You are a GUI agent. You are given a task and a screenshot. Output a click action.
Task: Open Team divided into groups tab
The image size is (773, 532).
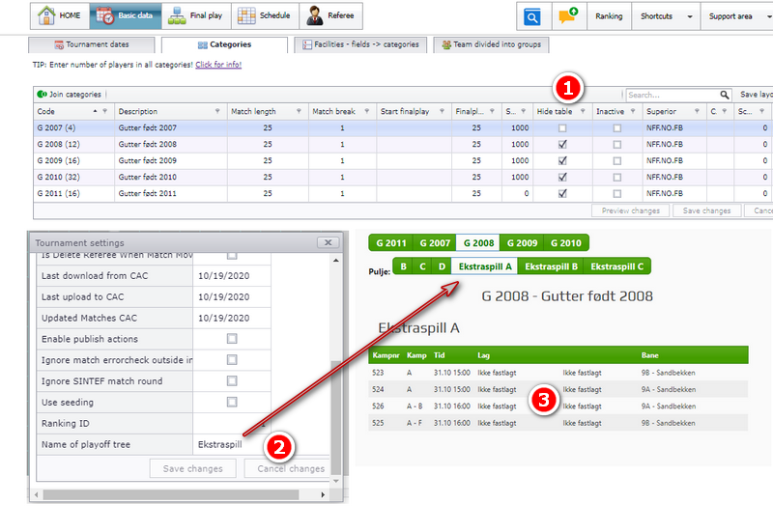[491, 44]
